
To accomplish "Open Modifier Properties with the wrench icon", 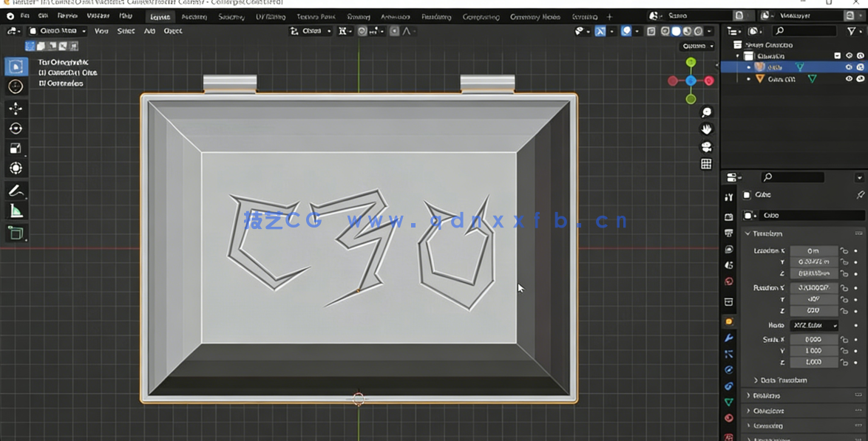I will pos(728,338).
